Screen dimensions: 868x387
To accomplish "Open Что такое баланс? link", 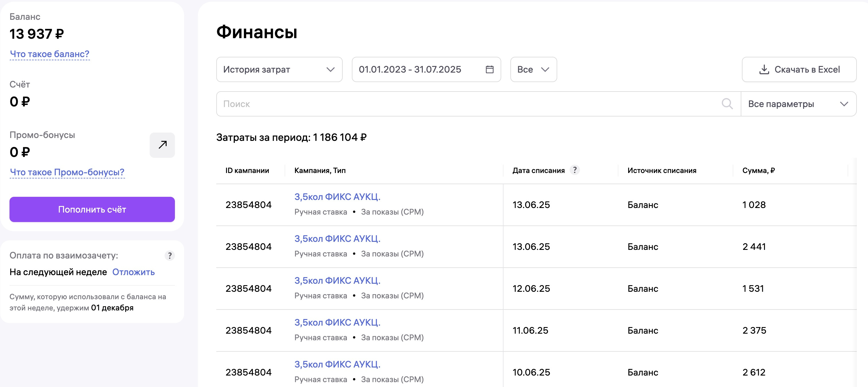I will [49, 54].
